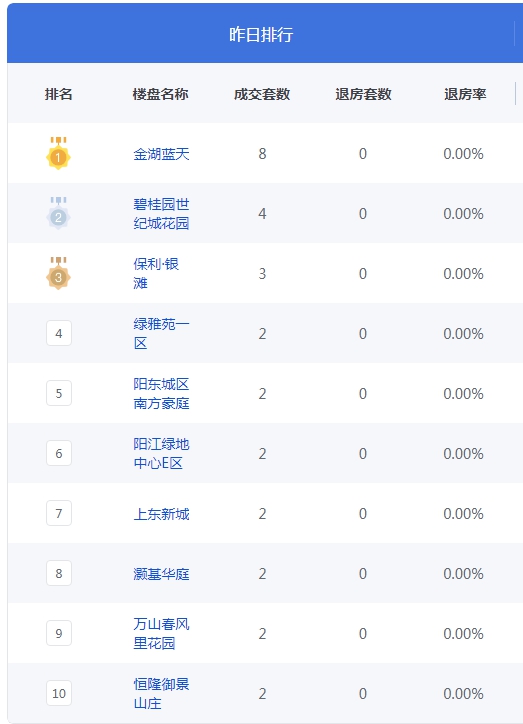
Task: Click the rank 4 badge
Action: (59, 333)
